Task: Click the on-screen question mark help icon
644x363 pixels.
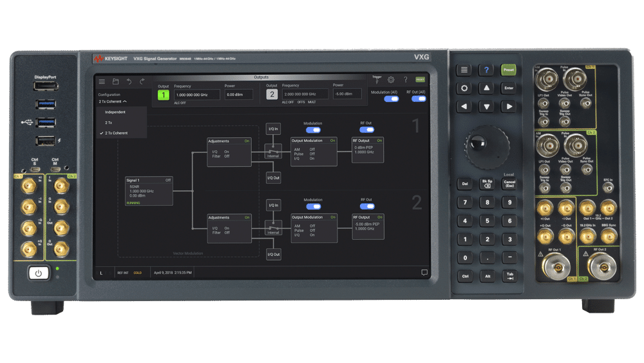Action: pos(405,80)
